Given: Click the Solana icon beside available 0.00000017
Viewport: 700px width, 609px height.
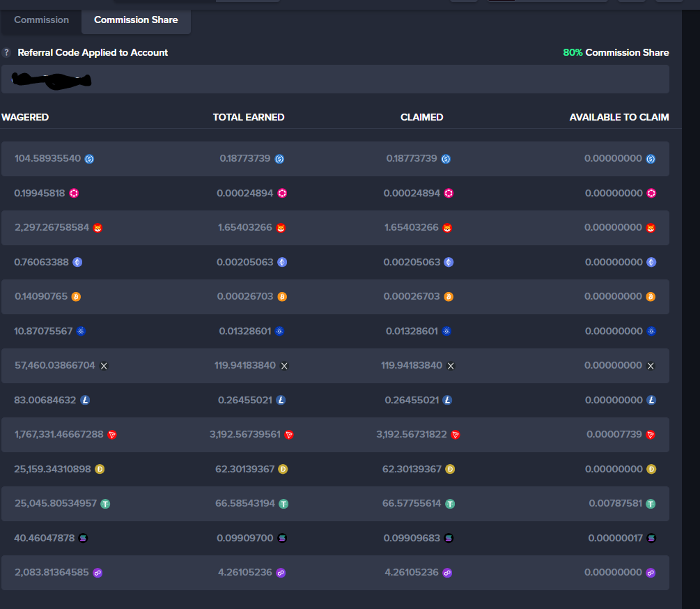Looking at the screenshot, I should point(651,538).
